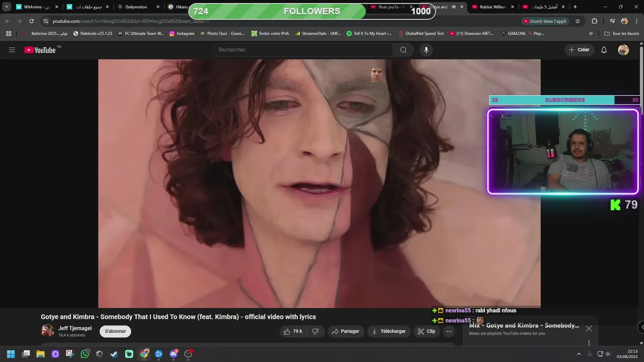Like the video with 79 k likes

(x=292, y=331)
